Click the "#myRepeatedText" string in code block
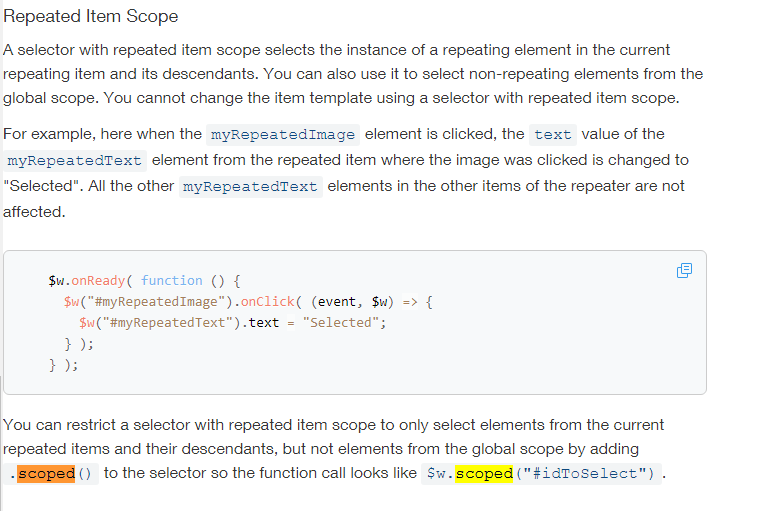The image size is (767, 511). click(x=168, y=323)
